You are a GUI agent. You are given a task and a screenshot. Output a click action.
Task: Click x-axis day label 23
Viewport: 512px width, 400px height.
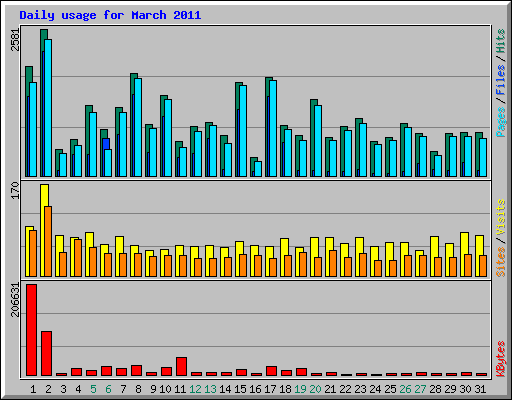pos(360,389)
